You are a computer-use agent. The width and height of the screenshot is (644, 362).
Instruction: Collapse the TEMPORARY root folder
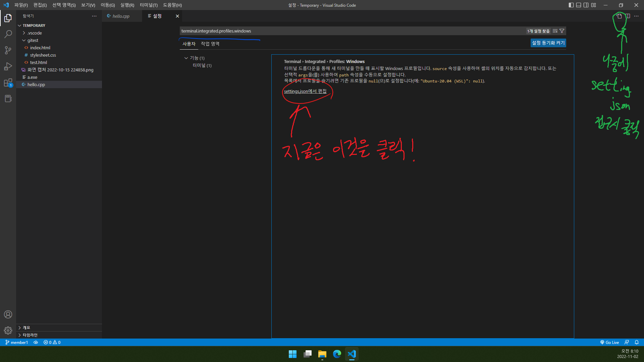tap(19, 25)
